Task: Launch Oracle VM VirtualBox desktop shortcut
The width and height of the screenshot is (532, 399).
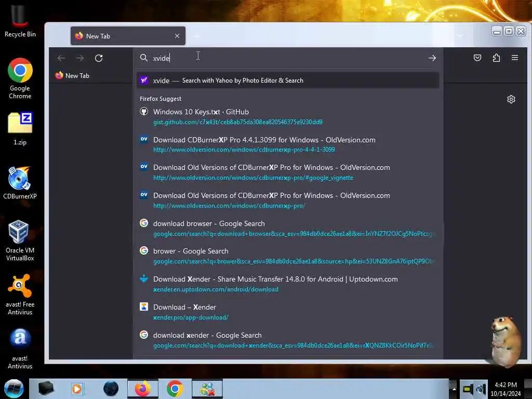Action: coord(20,240)
